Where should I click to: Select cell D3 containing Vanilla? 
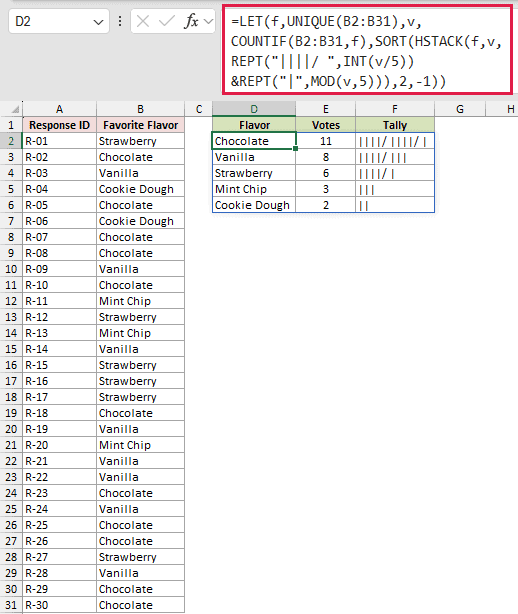(254, 157)
